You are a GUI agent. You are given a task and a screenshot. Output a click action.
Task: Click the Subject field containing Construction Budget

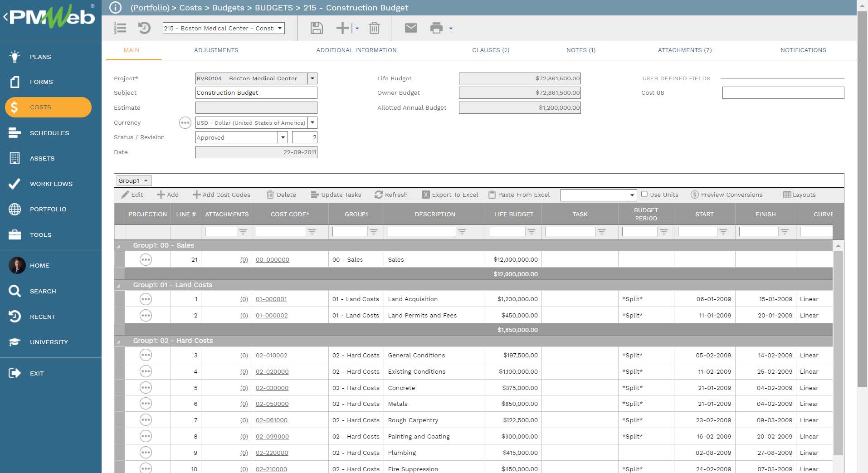(256, 93)
